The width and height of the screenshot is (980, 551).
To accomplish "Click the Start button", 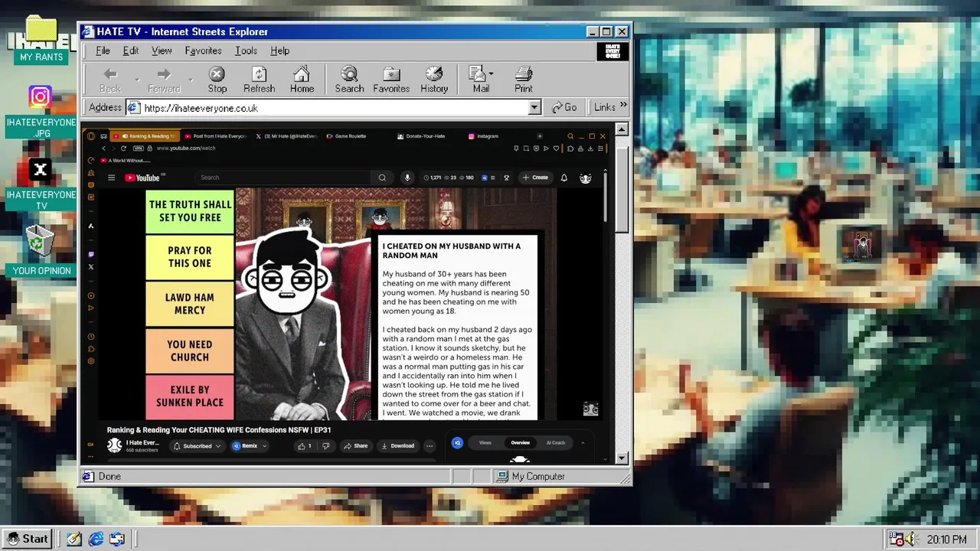I will click(28, 539).
